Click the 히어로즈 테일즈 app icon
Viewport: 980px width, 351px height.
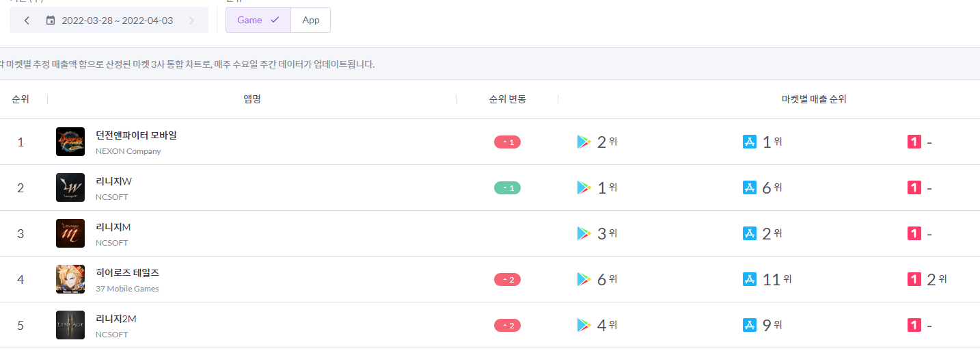[x=70, y=279]
